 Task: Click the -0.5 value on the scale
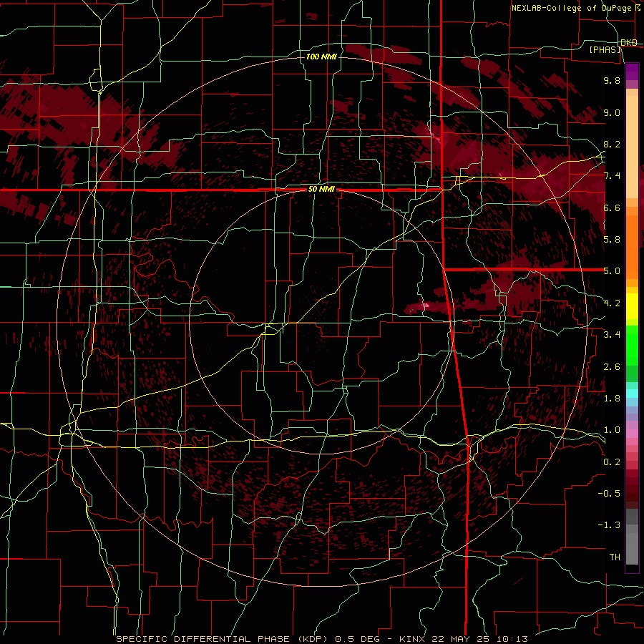609,494
